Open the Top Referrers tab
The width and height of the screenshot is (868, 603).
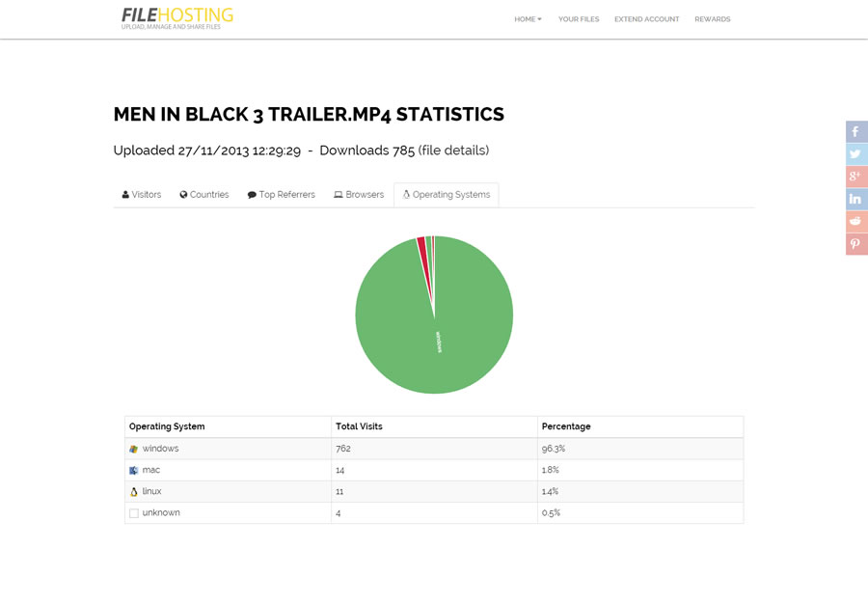282,195
